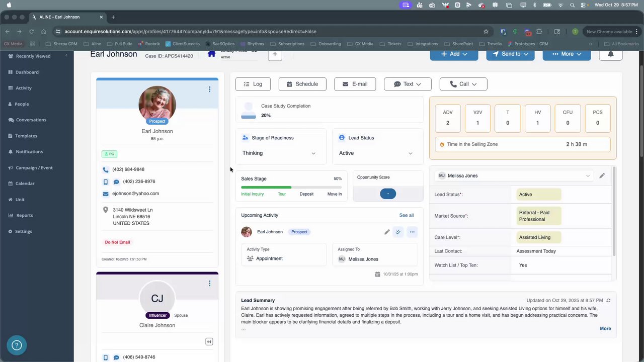Viewport: 644px width, 362px height.
Task: Click the Templates sidebar icon
Action: (10, 136)
